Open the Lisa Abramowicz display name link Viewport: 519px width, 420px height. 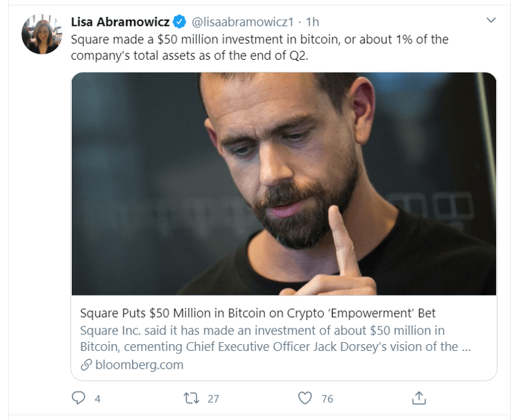120,22
